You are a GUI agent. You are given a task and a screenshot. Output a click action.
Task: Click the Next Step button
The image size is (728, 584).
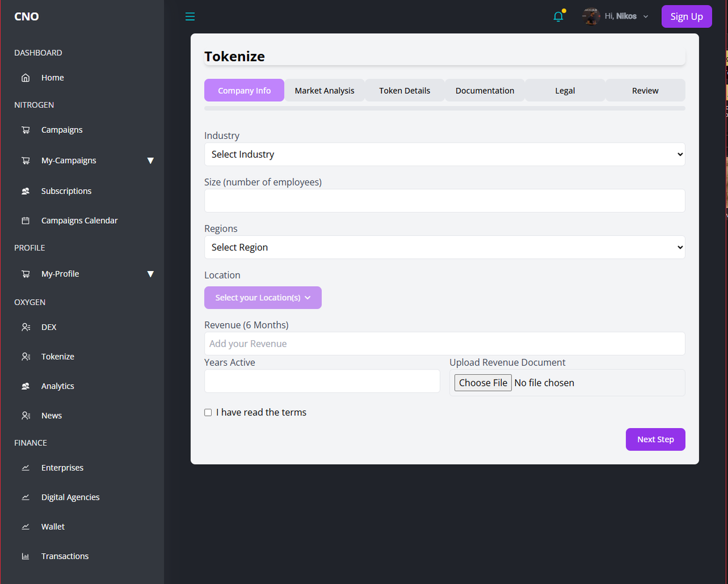click(x=655, y=440)
